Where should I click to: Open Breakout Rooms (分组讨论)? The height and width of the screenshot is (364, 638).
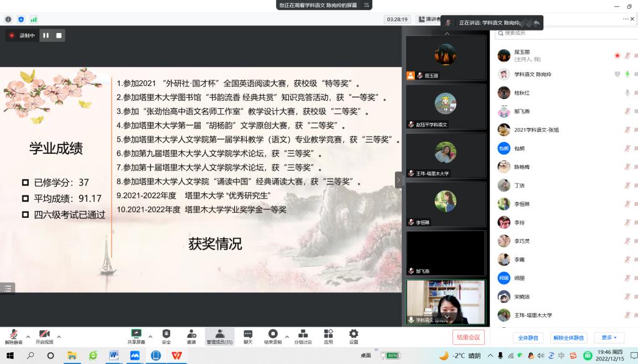[302, 334]
